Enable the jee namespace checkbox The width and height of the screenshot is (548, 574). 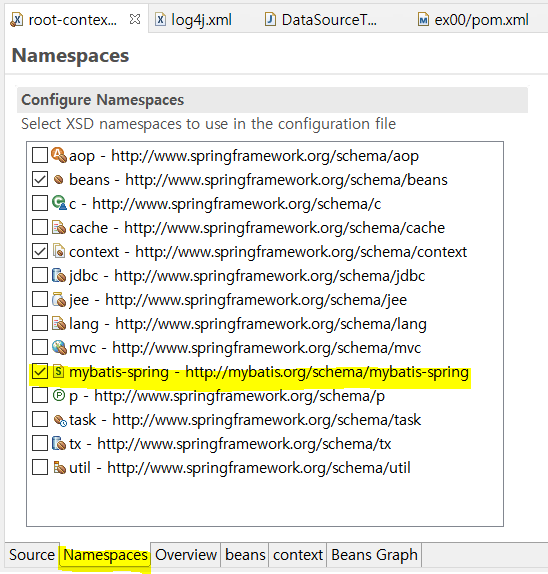point(40,299)
